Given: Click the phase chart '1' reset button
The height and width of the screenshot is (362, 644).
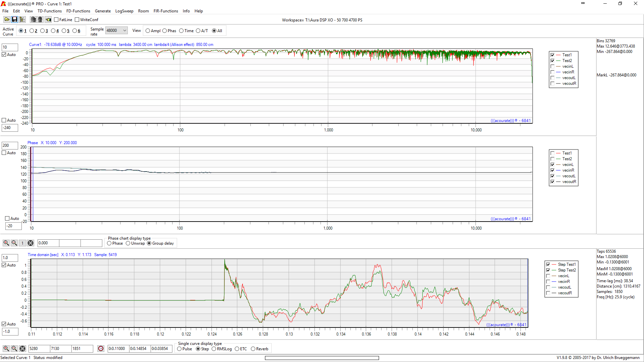Looking at the screenshot, I should tap(22, 243).
